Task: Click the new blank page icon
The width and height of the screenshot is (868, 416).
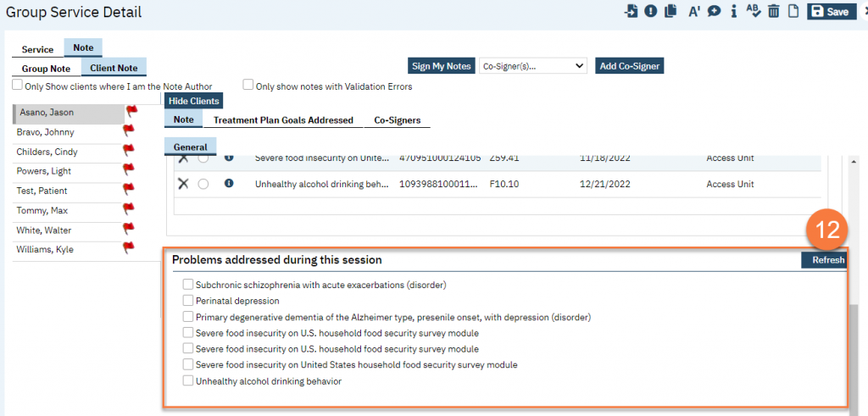Action: click(x=793, y=11)
